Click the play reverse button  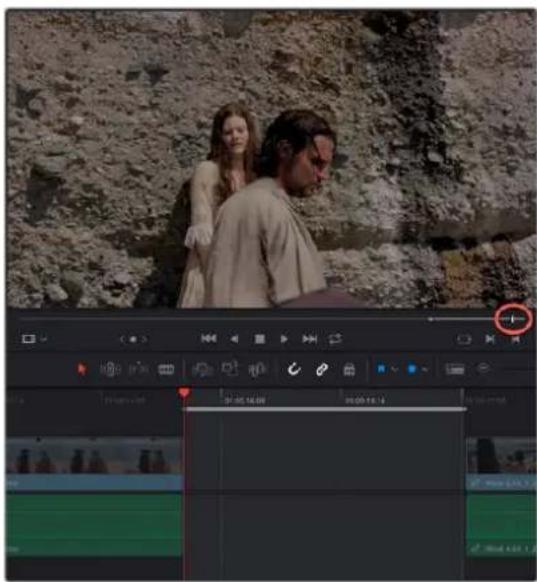point(234,339)
